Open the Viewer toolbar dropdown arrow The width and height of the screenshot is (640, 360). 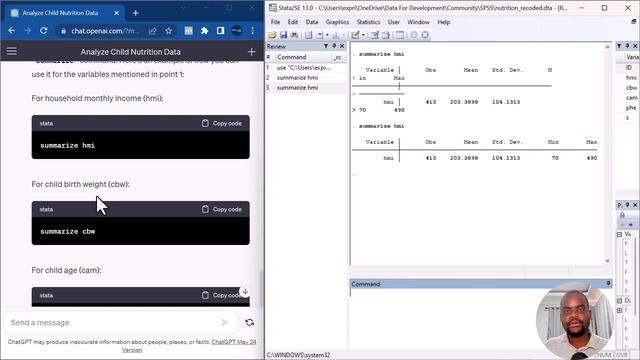(x=327, y=35)
